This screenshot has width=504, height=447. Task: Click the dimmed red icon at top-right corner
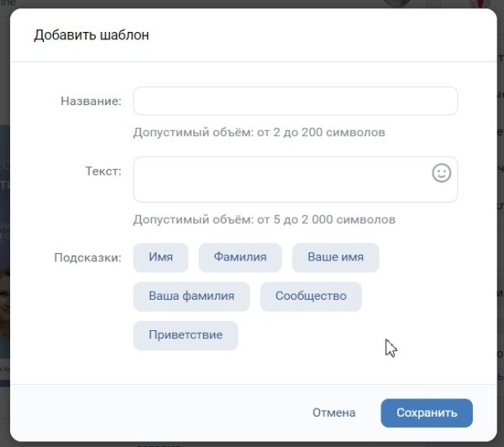point(482,3)
